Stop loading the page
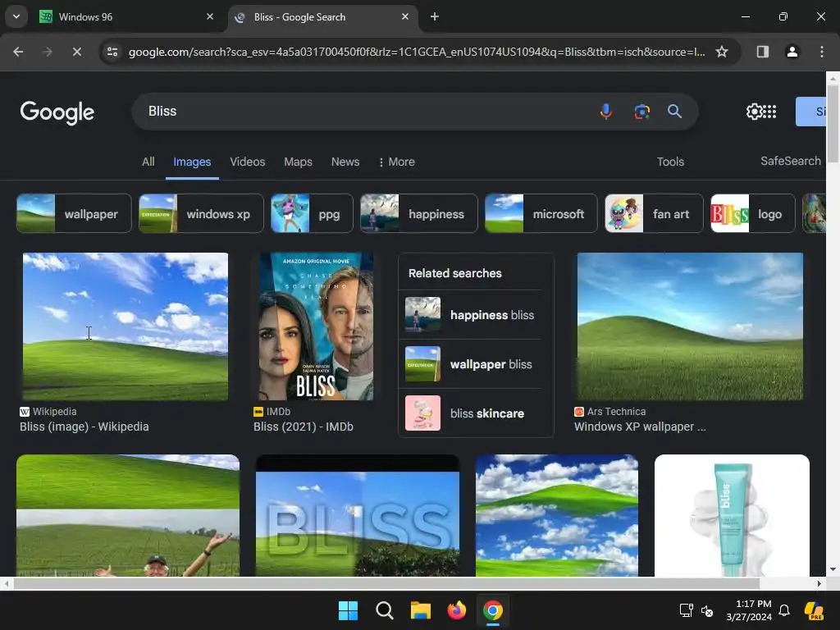Image resolution: width=840 pixels, height=630 pixels. click(x=76, y=52)
